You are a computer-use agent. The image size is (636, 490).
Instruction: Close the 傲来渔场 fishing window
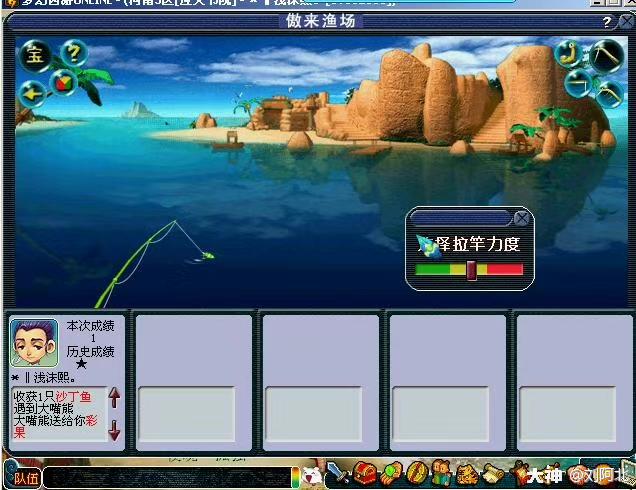pos(627,22)
